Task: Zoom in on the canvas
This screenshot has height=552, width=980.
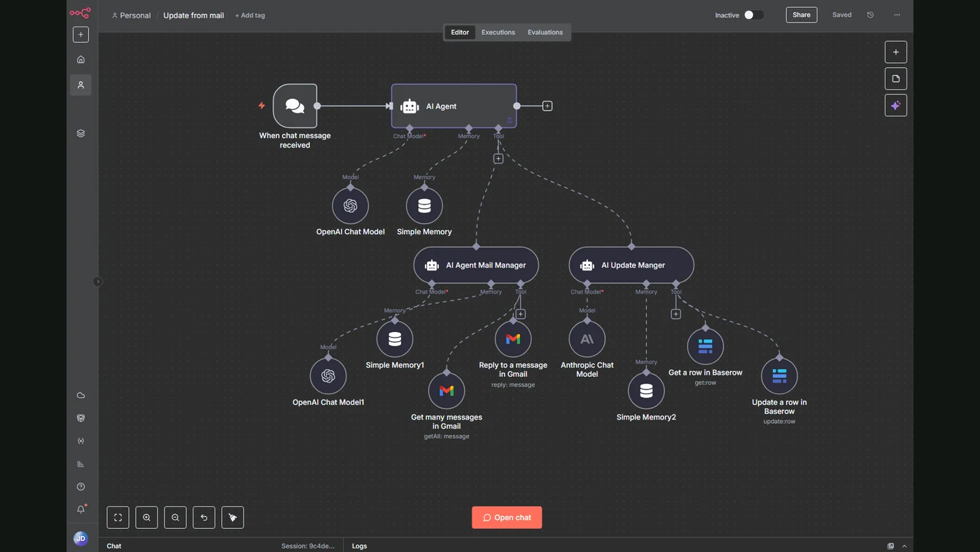Action: 146,518
